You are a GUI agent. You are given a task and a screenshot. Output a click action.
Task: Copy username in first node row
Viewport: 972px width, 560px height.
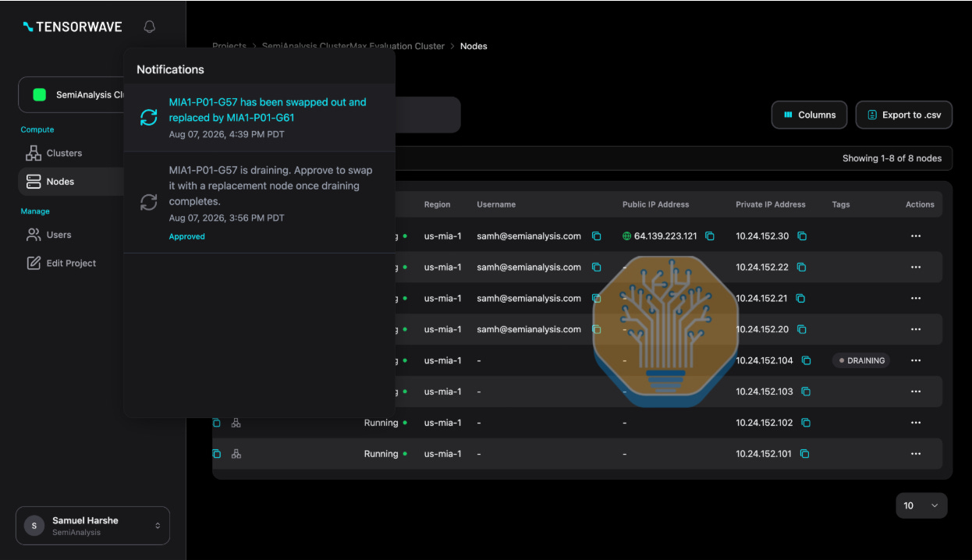596,236
